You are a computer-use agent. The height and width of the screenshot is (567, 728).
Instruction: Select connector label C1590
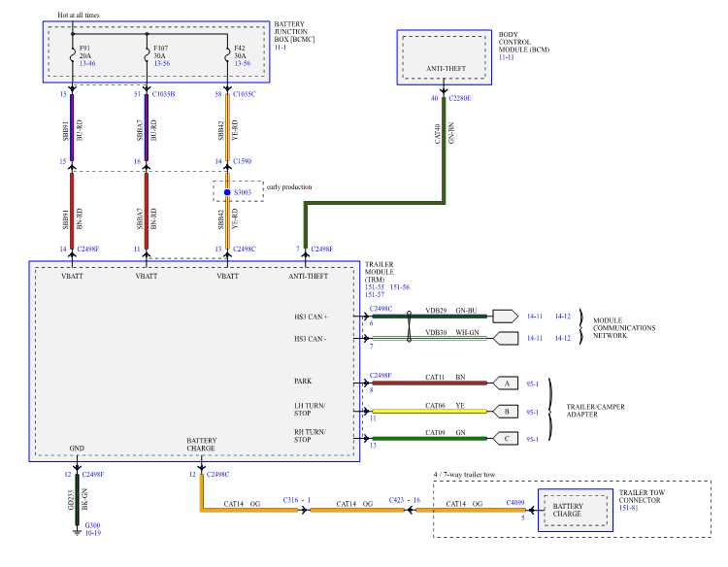pos(242,161)
